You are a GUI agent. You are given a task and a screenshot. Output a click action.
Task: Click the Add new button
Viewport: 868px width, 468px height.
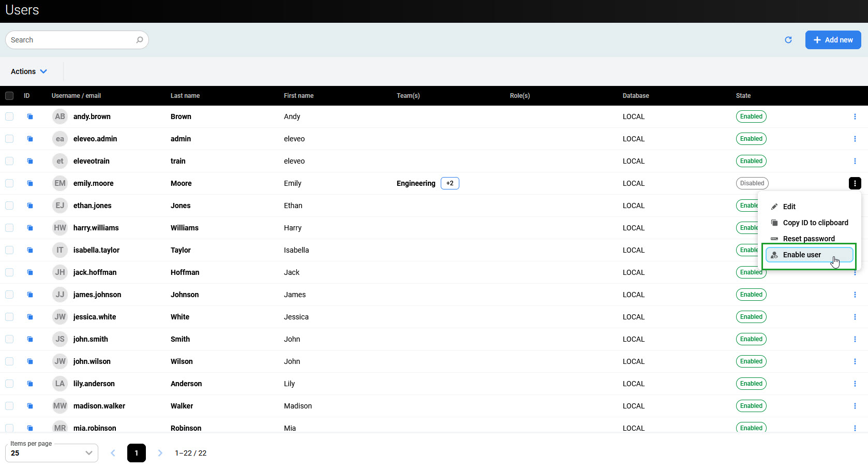pos(833,40)
